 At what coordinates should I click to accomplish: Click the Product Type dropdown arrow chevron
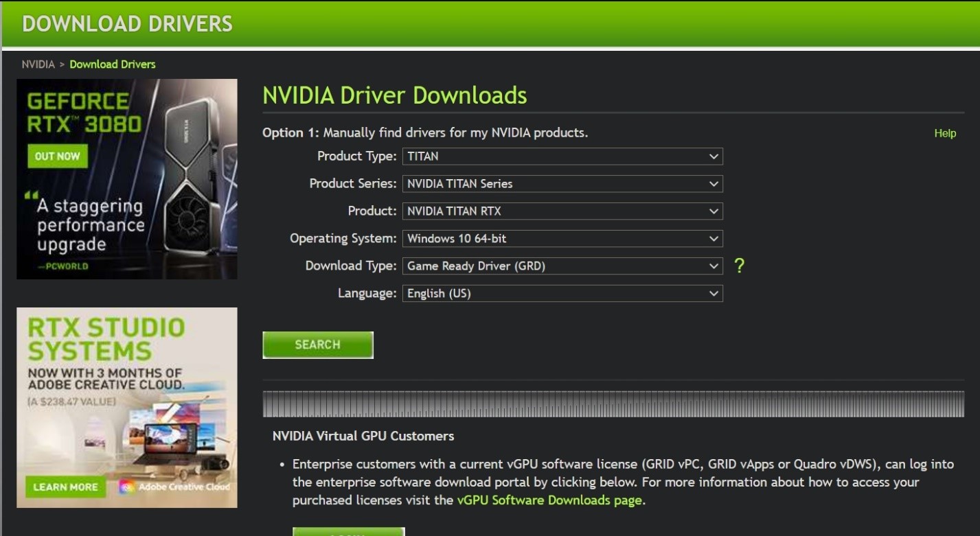pos(714,156)
